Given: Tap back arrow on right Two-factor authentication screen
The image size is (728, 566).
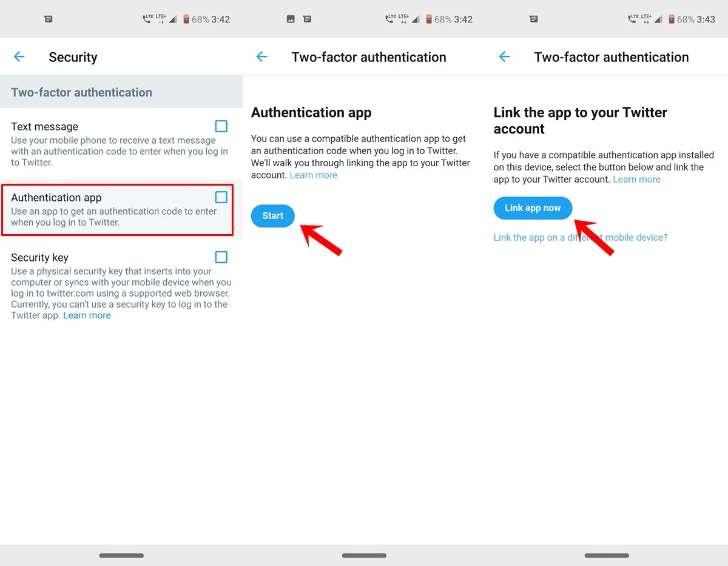Looking at the screenshot, I should coord(504,57).
